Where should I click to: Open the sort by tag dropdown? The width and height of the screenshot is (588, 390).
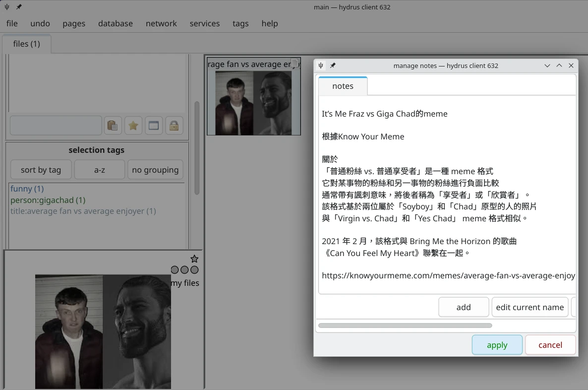tap(41, 169)
